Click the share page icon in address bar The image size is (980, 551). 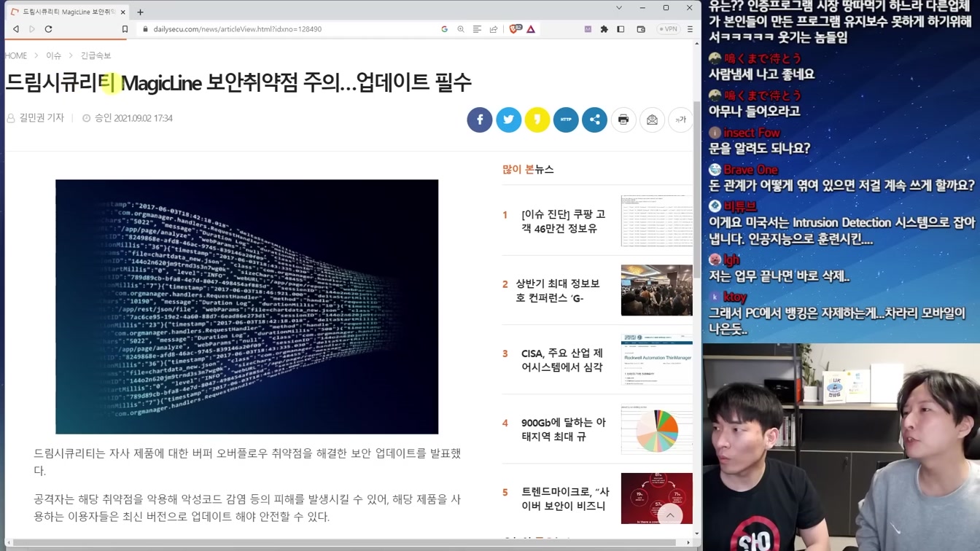pyautogui.click(x=494, y=29)
